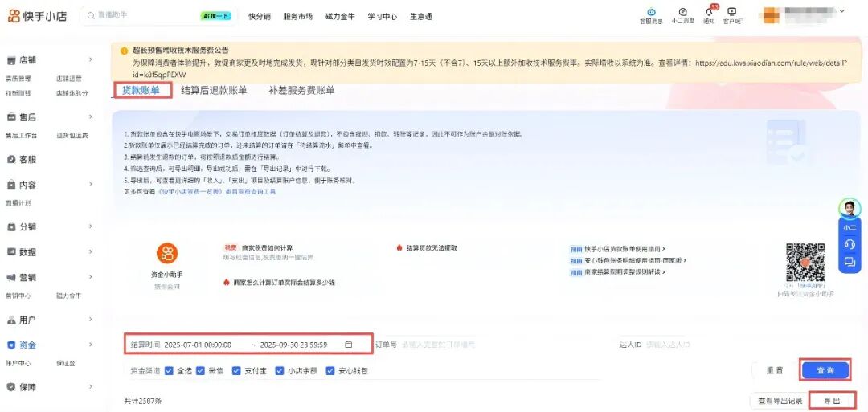
Task: Open calendar icon in 结算时间 field
Action: click(x=348, y=345)
